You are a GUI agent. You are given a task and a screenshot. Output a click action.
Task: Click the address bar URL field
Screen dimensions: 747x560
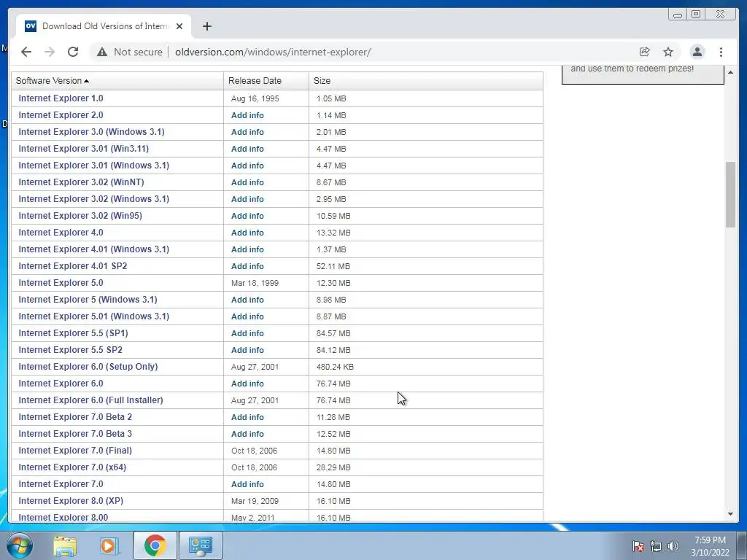[273, 52]
